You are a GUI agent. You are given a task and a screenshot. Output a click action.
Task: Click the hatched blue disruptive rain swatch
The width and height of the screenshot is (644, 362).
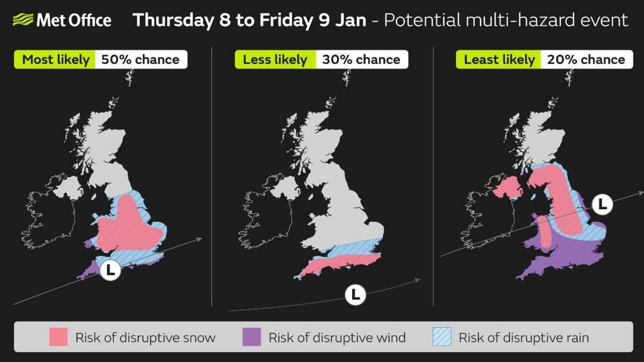click(x=441, y=337)
